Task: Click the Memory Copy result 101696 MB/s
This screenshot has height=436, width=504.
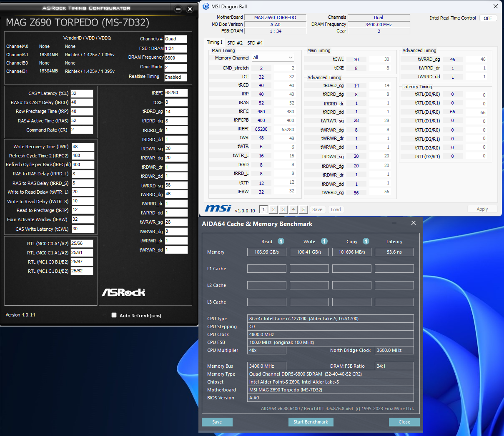Action: pos(352,252)
